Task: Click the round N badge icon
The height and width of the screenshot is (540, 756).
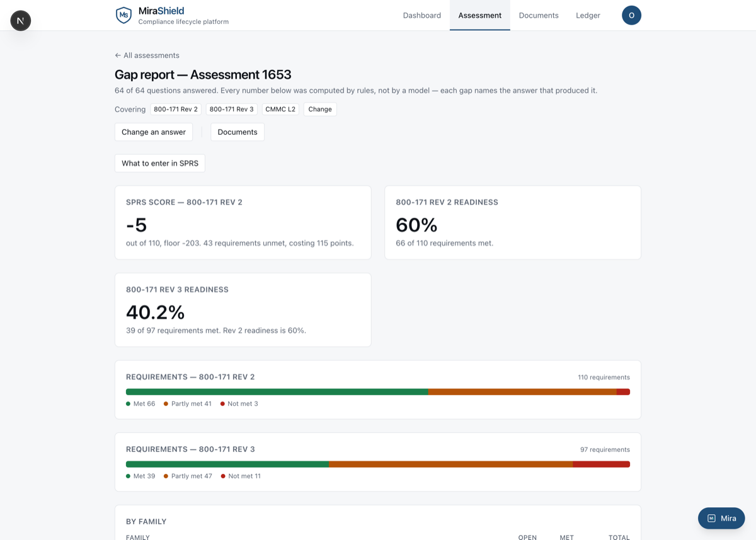Action: [x=21, y=21]
